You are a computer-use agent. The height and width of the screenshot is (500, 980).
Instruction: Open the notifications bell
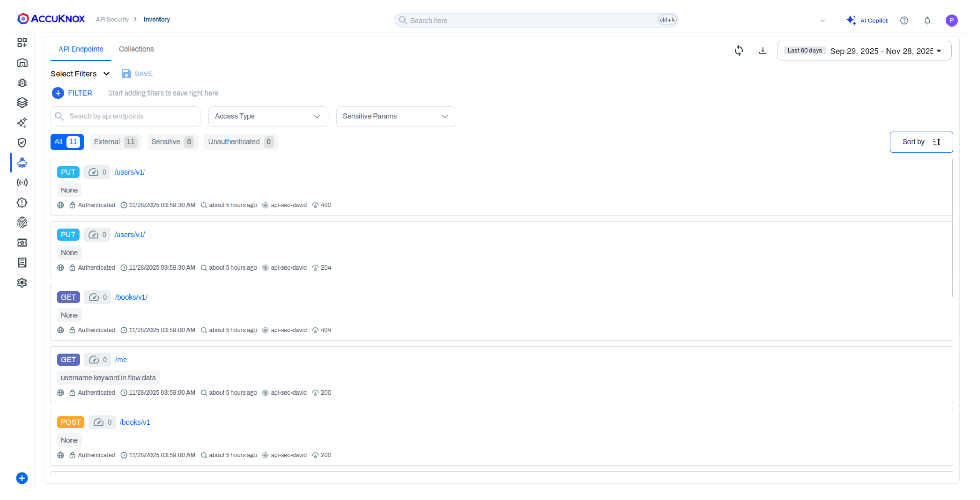click(927, 21)
